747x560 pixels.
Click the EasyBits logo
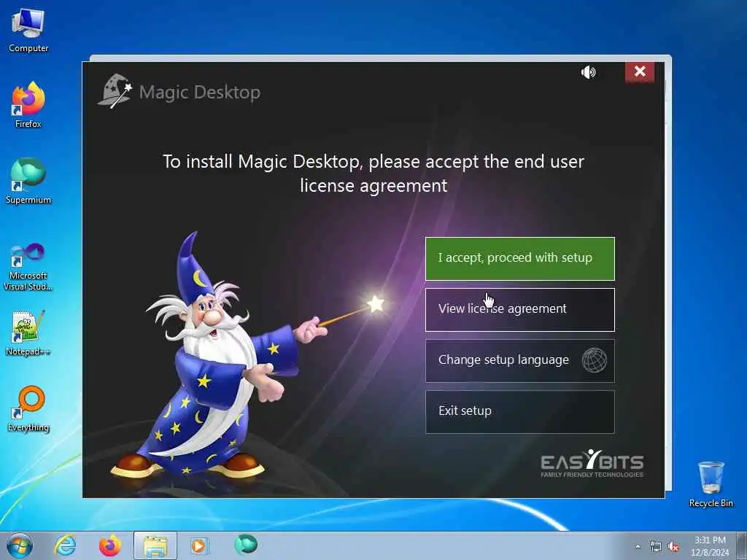coord(592,463)
